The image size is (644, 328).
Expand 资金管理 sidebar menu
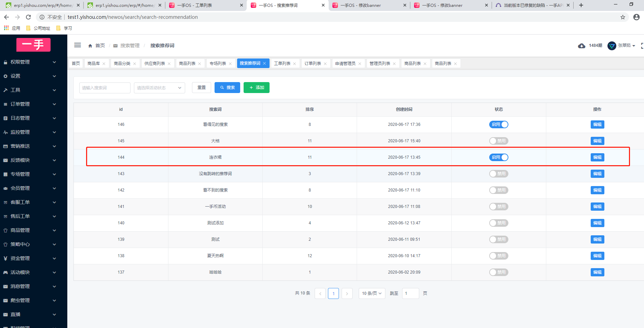(x=33, y=259)
